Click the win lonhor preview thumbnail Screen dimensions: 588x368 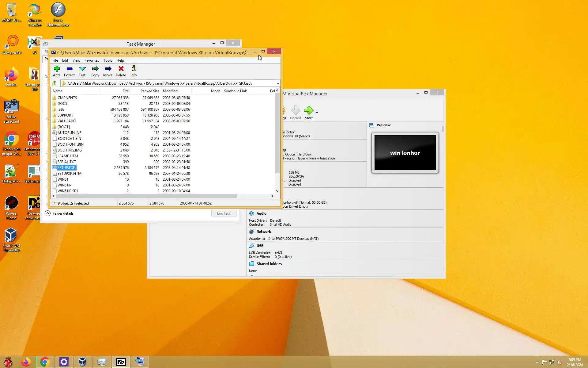[x=405, y=153]
